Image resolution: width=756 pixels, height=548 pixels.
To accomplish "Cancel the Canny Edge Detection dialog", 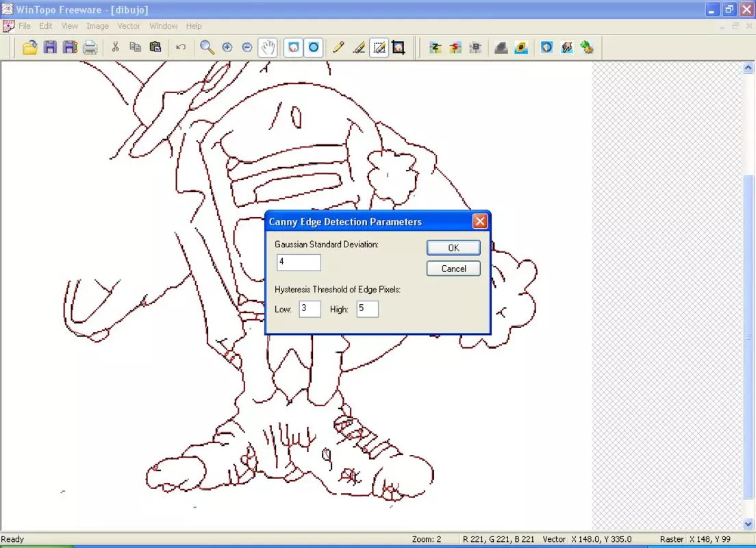I will (x=453, y=269).
